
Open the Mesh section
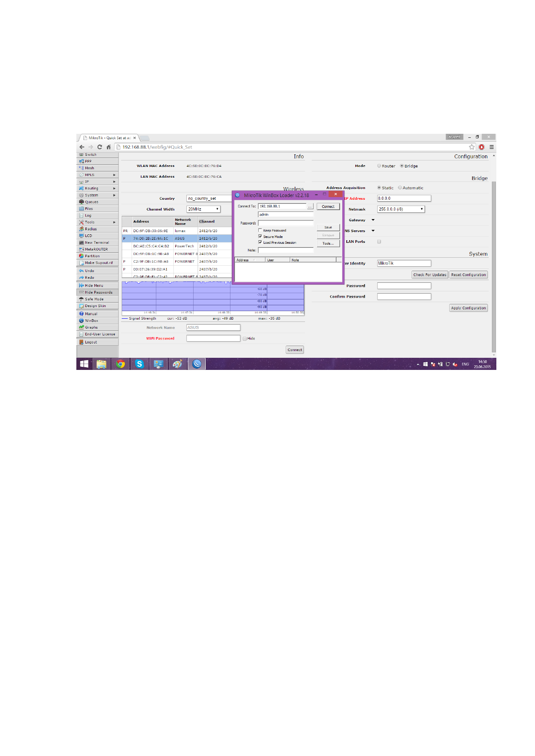pos(97,168)
